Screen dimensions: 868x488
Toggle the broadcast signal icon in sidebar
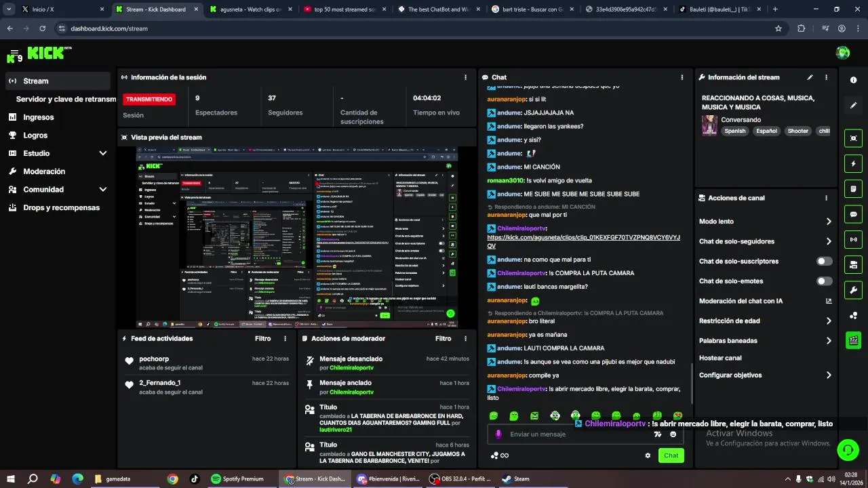click(853, 239)
